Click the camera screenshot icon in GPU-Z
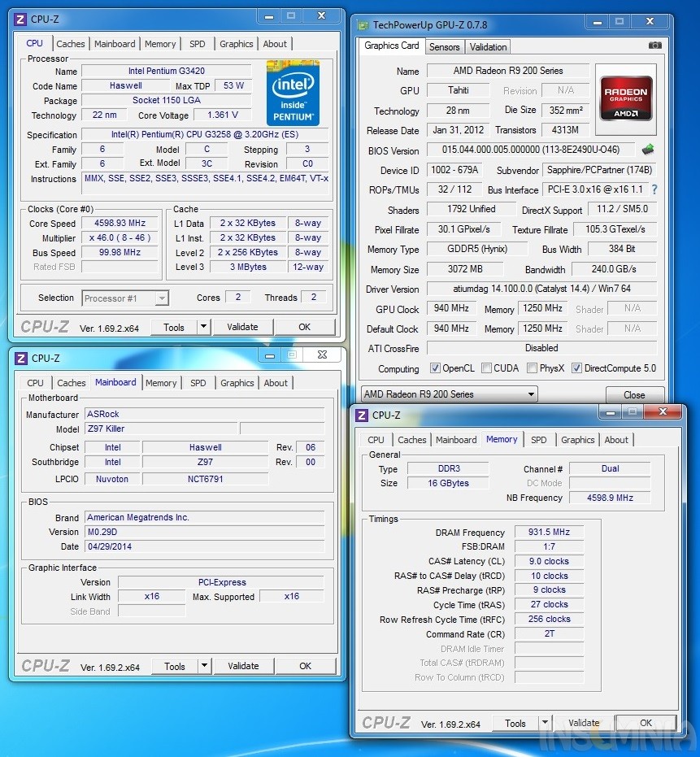This screenshot has width=700, height=757. tap(654, 46)
